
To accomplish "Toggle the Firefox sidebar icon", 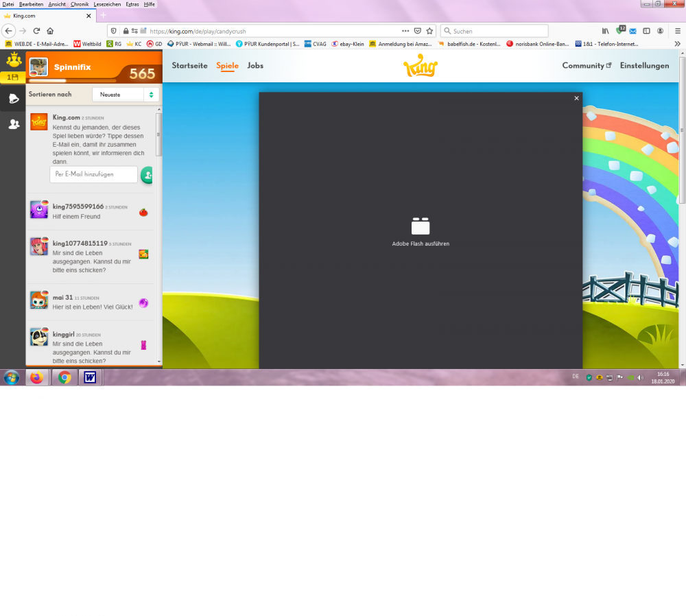I will tap(647, 31).
